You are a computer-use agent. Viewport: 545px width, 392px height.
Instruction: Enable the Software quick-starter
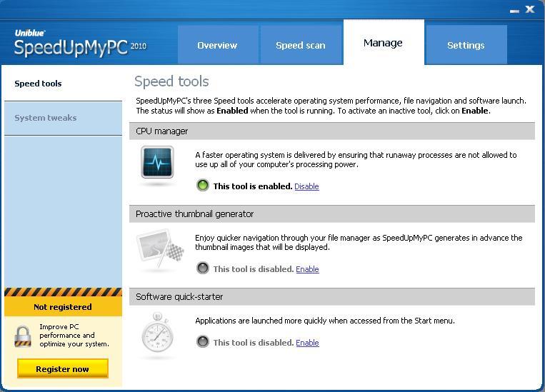307,342
